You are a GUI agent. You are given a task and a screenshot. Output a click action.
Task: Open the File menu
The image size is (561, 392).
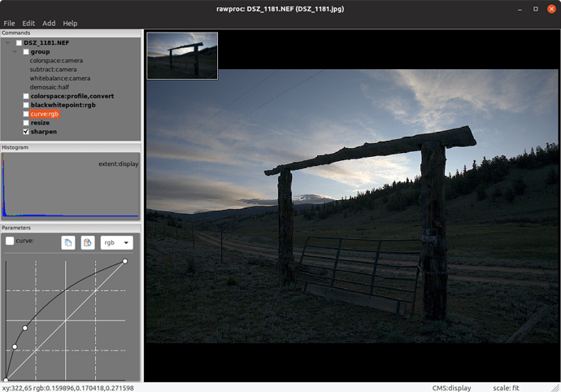10,23
